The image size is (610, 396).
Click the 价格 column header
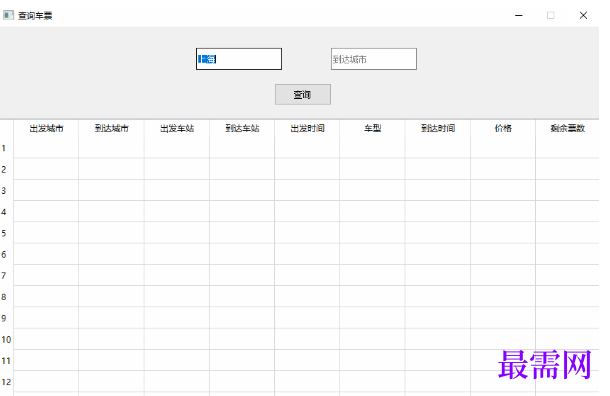click(x=503, y=128)
